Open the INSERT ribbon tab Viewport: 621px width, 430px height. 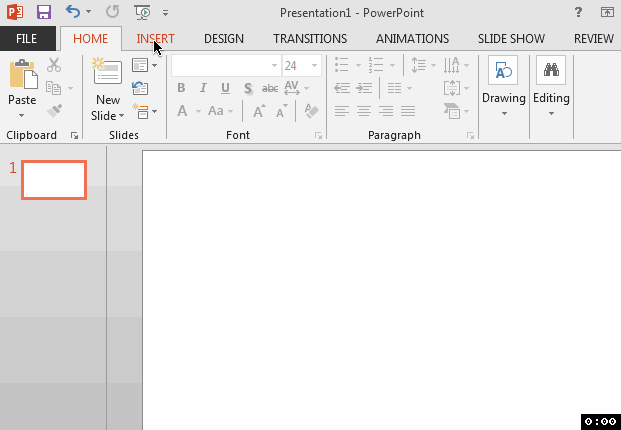pyautogui.click(x=156, y=39)
